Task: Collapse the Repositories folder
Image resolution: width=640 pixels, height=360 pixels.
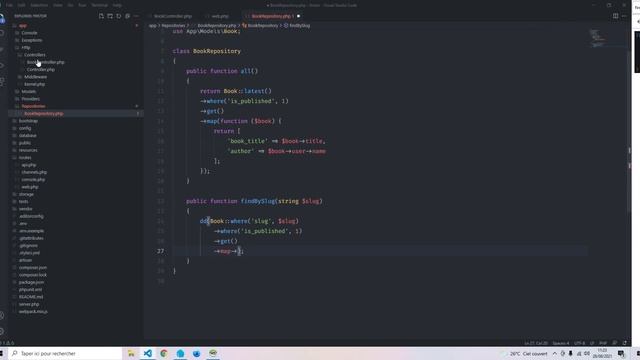Action: tap(33, 106)
